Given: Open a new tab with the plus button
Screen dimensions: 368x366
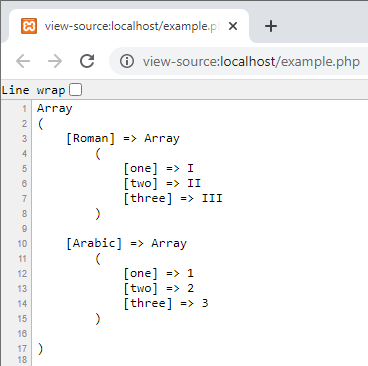Looking at the screenshot, I should click(x=271, y=26).
